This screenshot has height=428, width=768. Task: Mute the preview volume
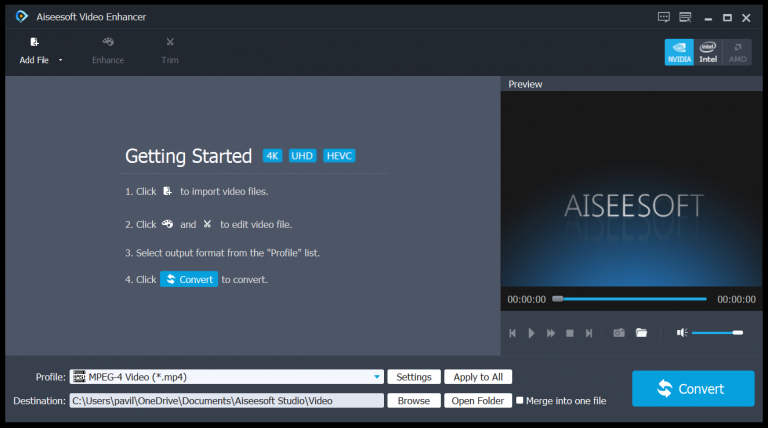(682, 333)
